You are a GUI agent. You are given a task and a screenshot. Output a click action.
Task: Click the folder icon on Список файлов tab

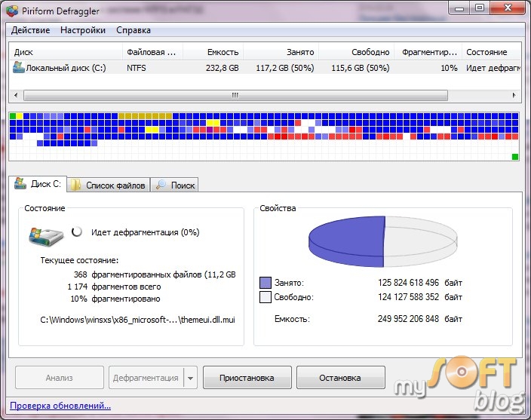point(75,185)
